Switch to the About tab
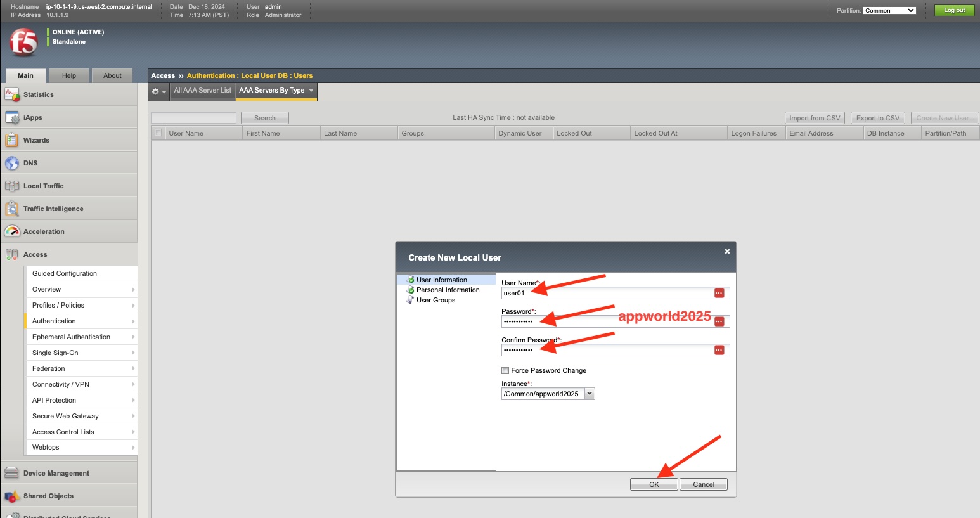 click(x=112, y=75)
